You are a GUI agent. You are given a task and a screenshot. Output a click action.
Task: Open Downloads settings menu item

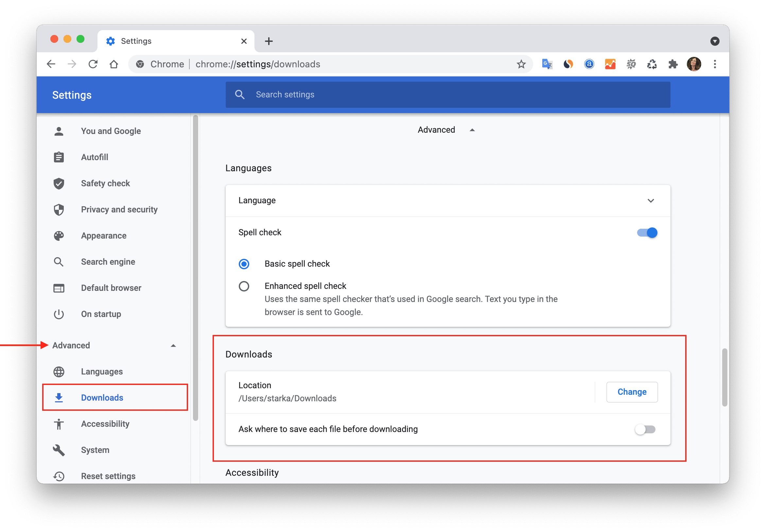[101, 398]
